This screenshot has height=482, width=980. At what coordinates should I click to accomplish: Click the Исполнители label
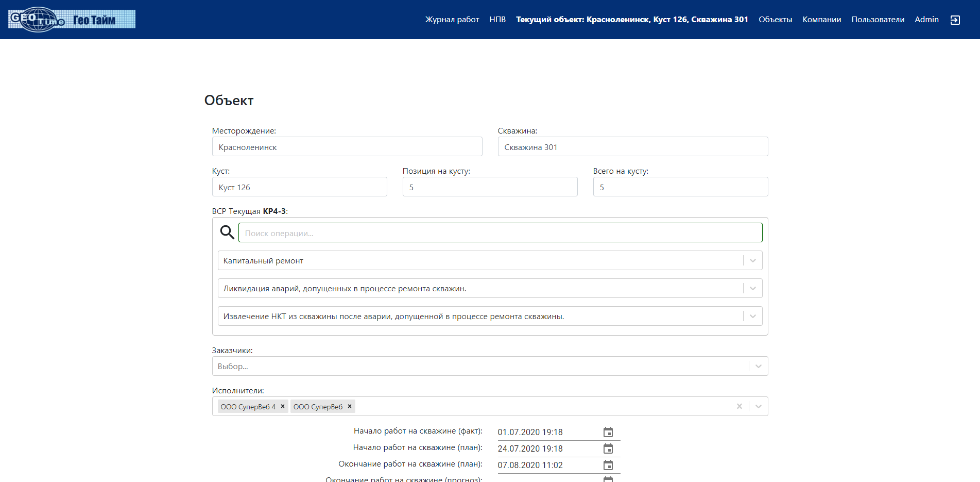point(238,391)
